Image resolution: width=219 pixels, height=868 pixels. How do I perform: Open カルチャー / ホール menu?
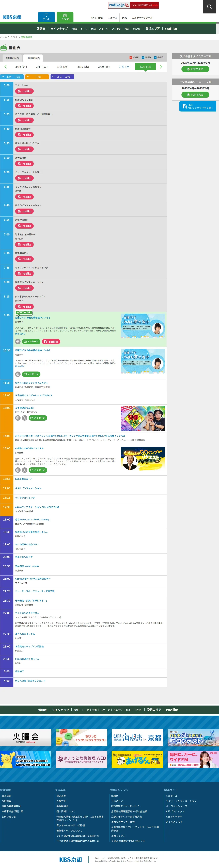click(142, 17)
